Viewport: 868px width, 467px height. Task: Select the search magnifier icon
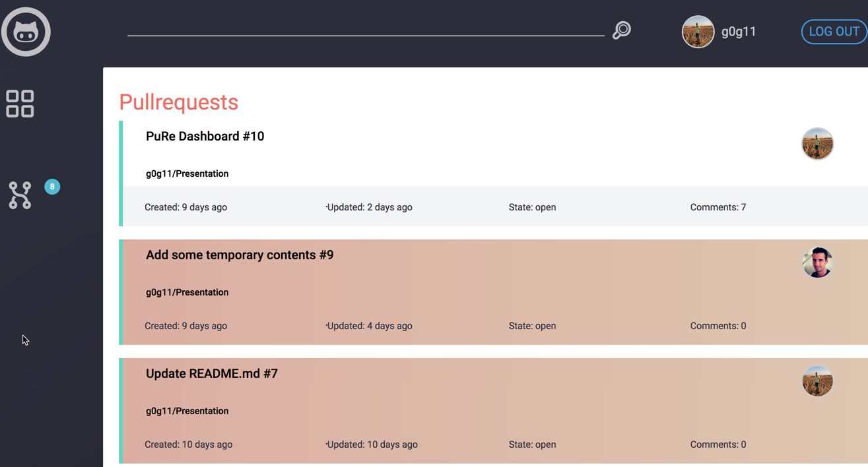[x=621, y=30]
